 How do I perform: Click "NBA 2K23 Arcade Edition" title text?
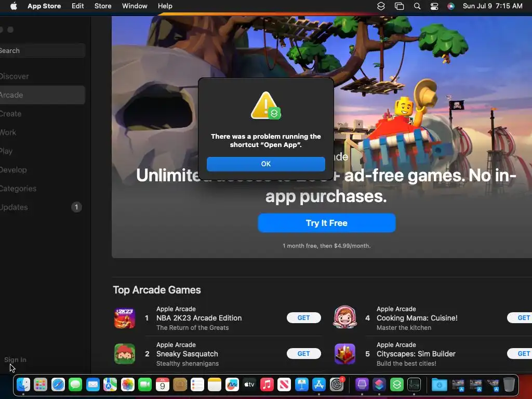pyautogui.click(x=199, y=318)
